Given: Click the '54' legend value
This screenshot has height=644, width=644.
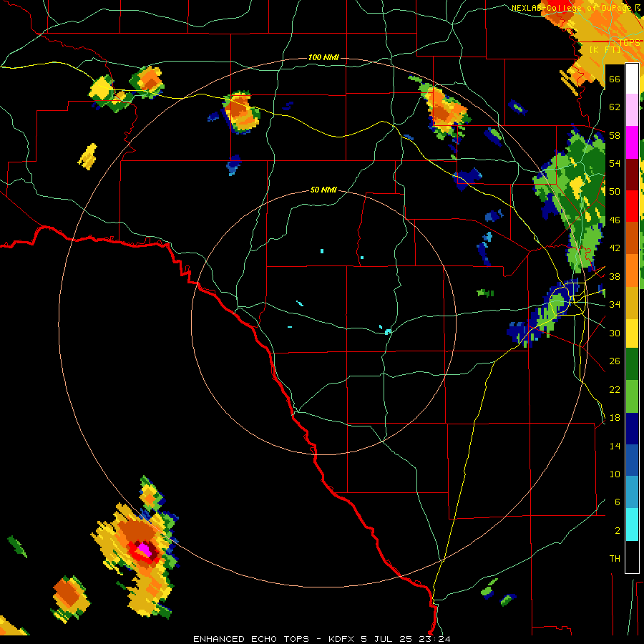Looking at the screenshot, I should coord(615,163).
